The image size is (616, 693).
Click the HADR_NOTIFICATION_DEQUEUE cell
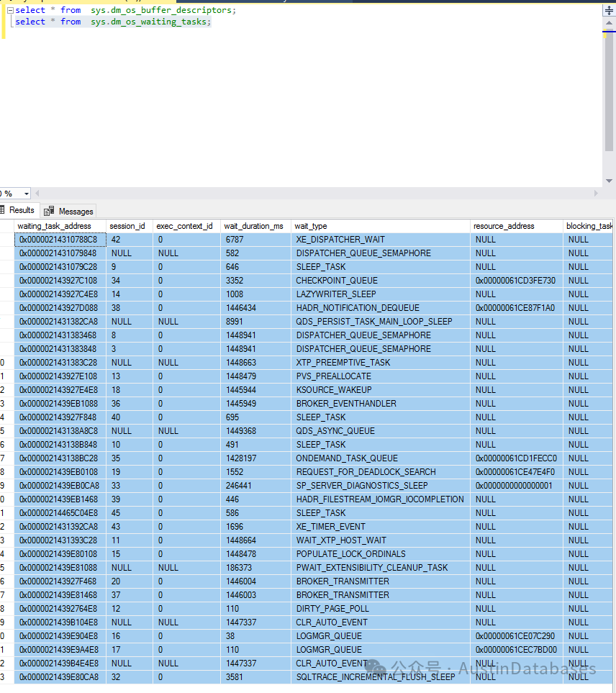pyautogui.click(x=381, y=308)
